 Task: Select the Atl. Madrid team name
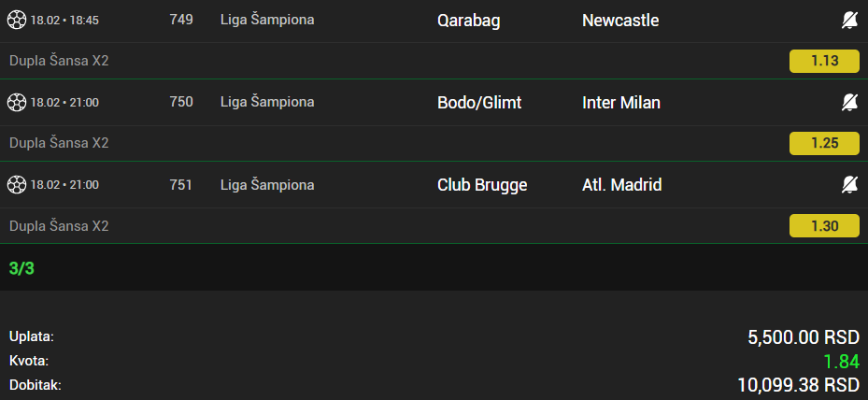coord(621,184)
